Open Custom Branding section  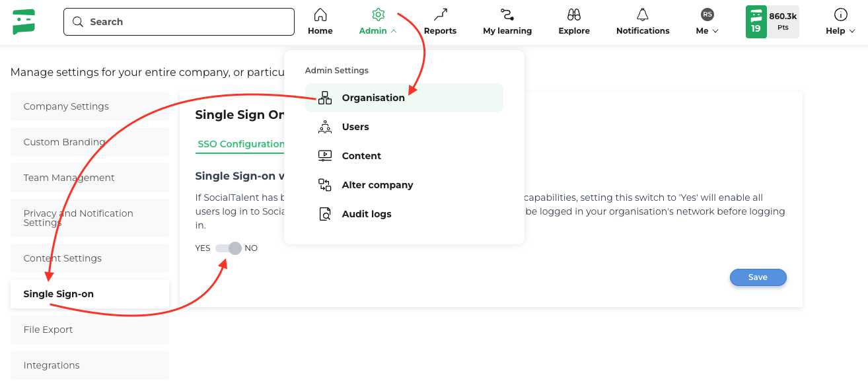click(x=90, y=142)
